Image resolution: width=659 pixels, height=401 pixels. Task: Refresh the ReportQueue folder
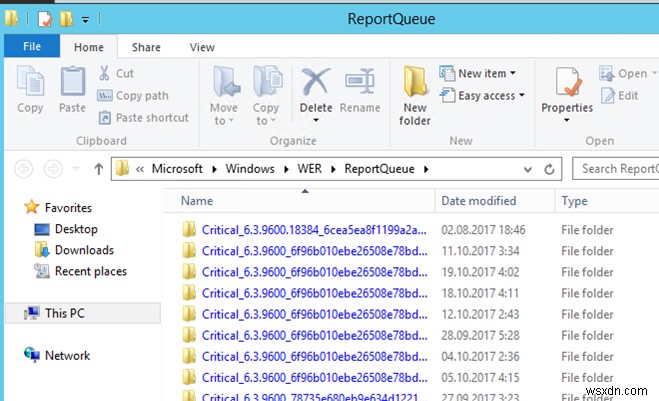point(549,169)
